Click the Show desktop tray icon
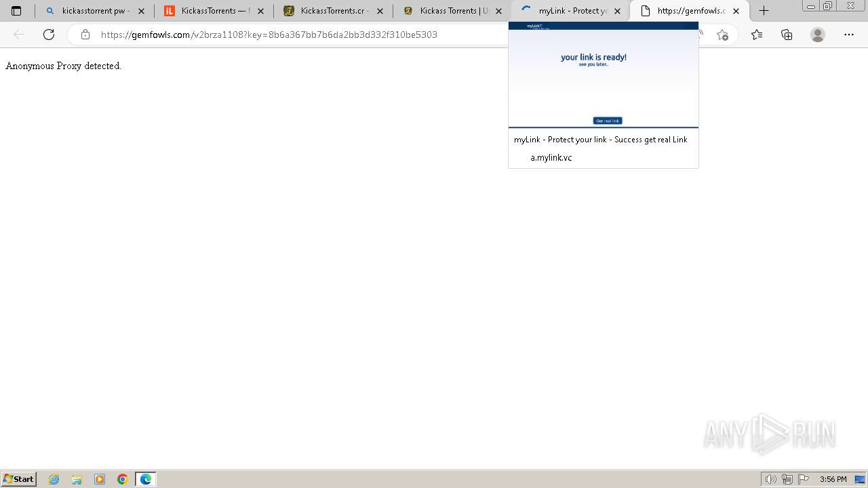Screen dimensions: 868x488 coord(860,479)
